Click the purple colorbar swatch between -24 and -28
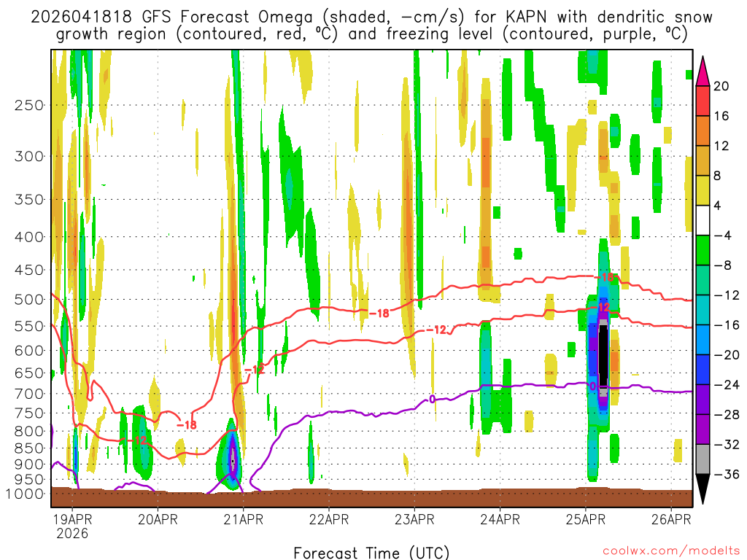747x560 pixels. tap(703, 400)
